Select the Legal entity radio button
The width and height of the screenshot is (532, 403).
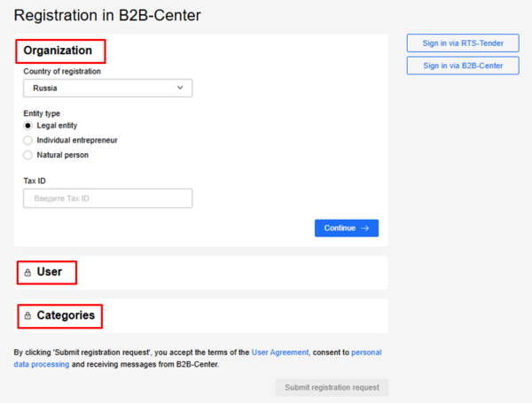coord(28,126)
